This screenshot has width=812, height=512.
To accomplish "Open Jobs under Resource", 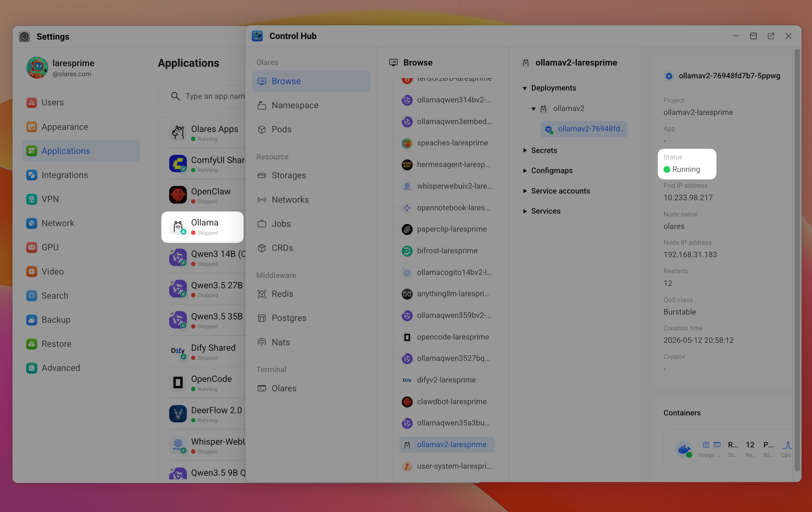I will click(x=311, y=224).
